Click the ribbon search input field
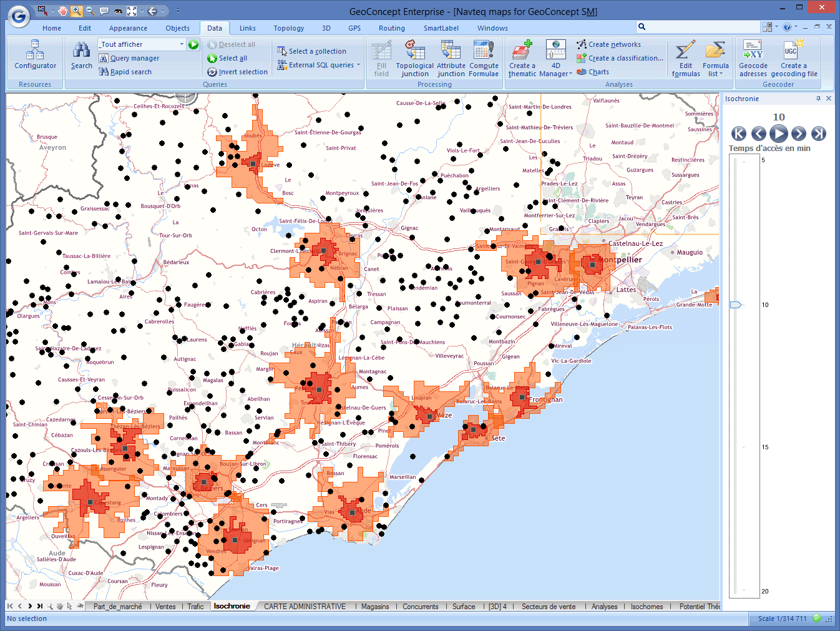 704,27
